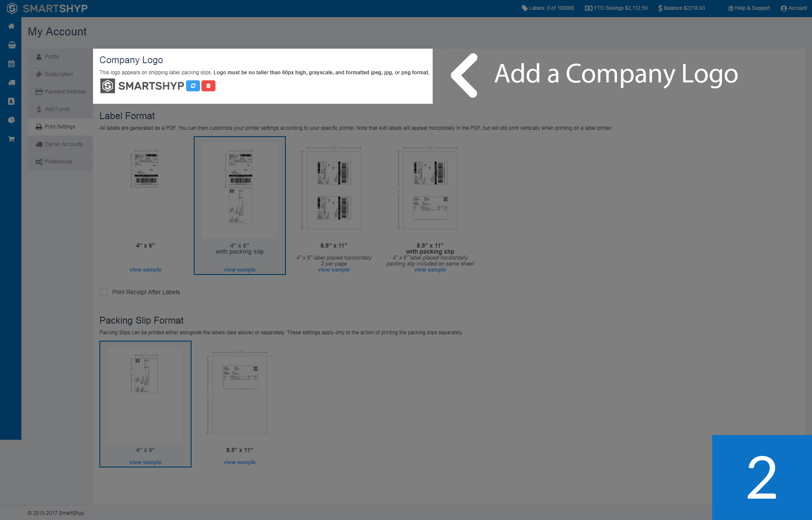Click the blue refresh logo button
Image resolution: width=812 pixels, height=520 pixels.
coord(193,86)
